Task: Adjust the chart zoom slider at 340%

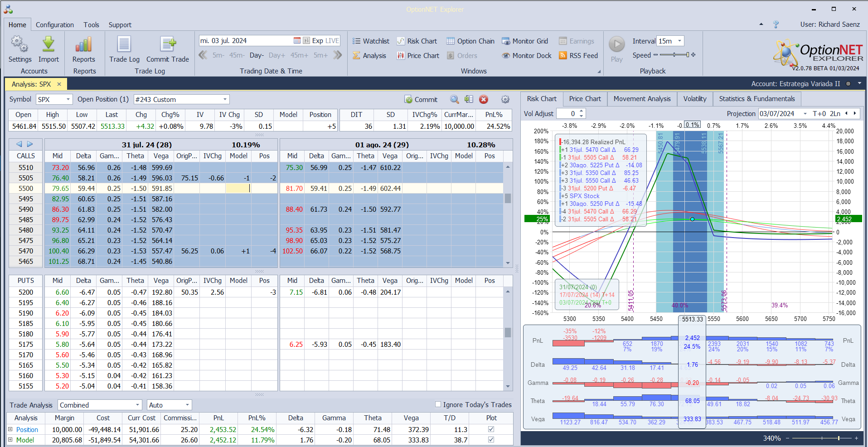Action: pos(821,438)
